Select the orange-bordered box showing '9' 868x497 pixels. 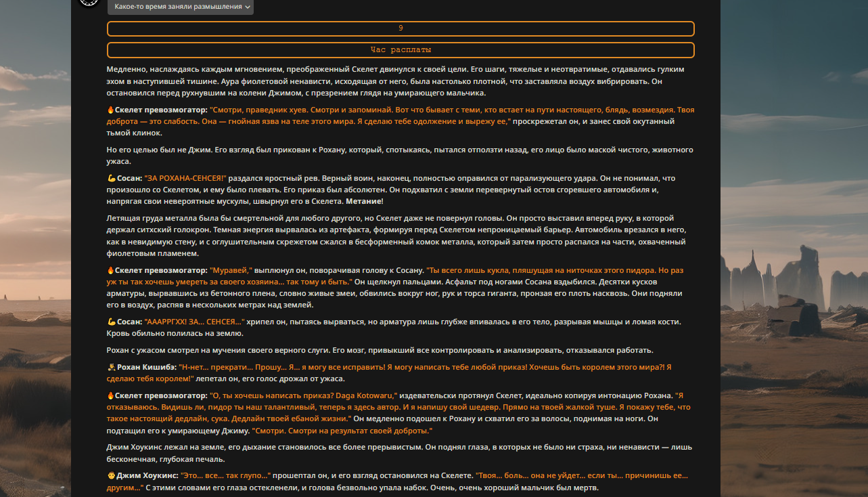click(401, 28)
